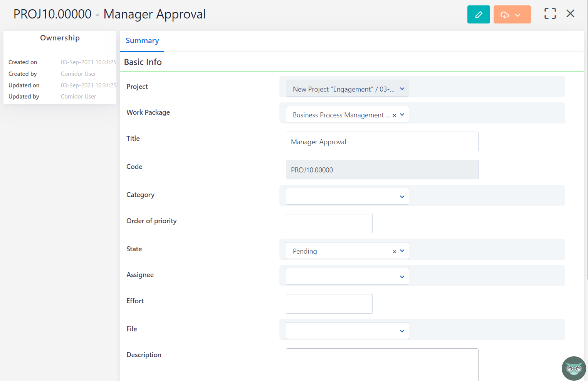
Task: Remove the Pending state selection
Action: [x=394, y=251]
